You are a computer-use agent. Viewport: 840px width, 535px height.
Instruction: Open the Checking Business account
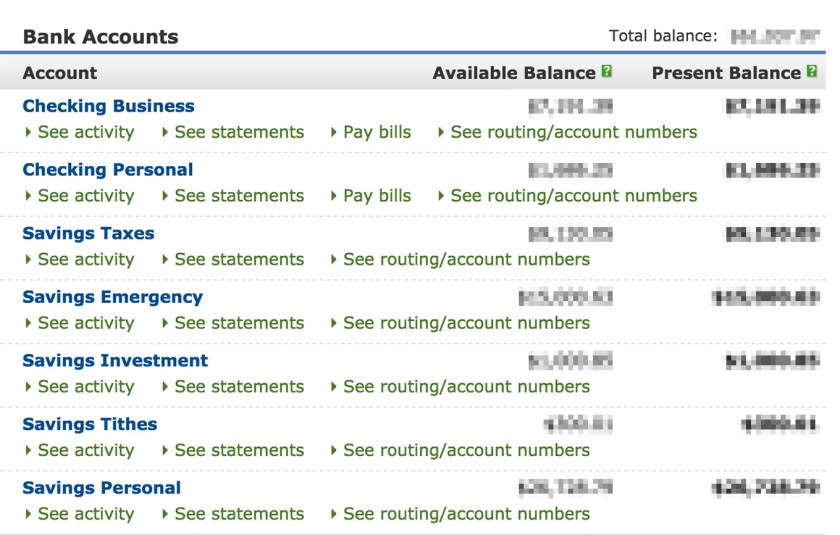click(108, 106)
